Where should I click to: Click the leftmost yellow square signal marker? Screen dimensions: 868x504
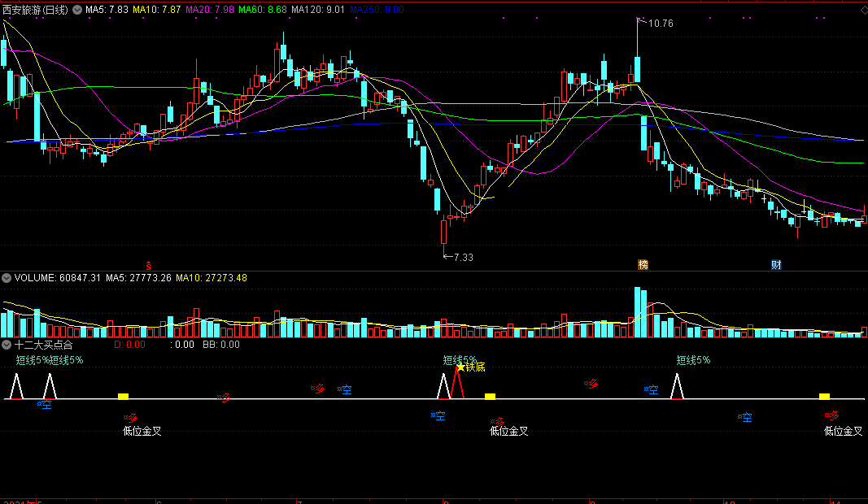pyautogui.click(x=124, y=396)
